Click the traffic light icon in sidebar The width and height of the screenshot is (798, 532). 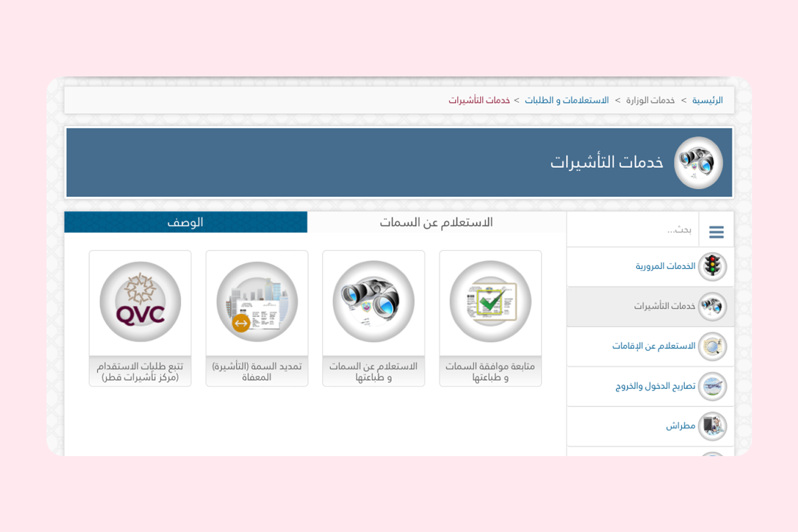pos(712,267)
